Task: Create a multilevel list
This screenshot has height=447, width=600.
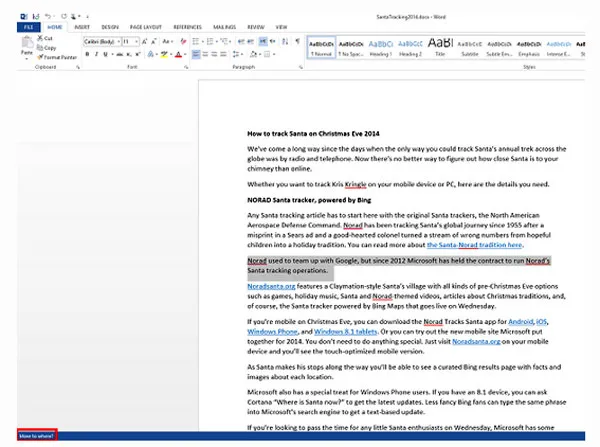Action: (x=224, y=41)
